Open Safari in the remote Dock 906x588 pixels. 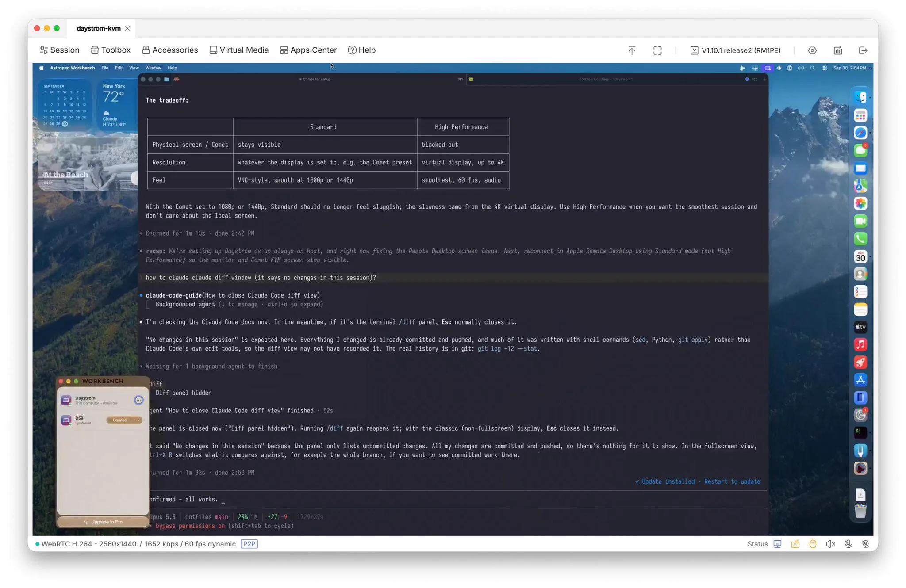click(x=860, y=133)
